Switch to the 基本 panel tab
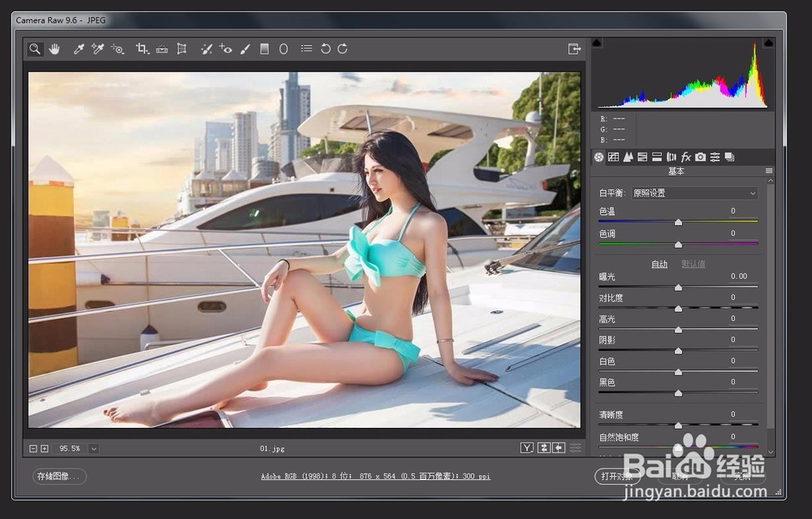Image resolution: width=812 pixels, height=519 pixels. pyautogui.click(x=598, y=157)
